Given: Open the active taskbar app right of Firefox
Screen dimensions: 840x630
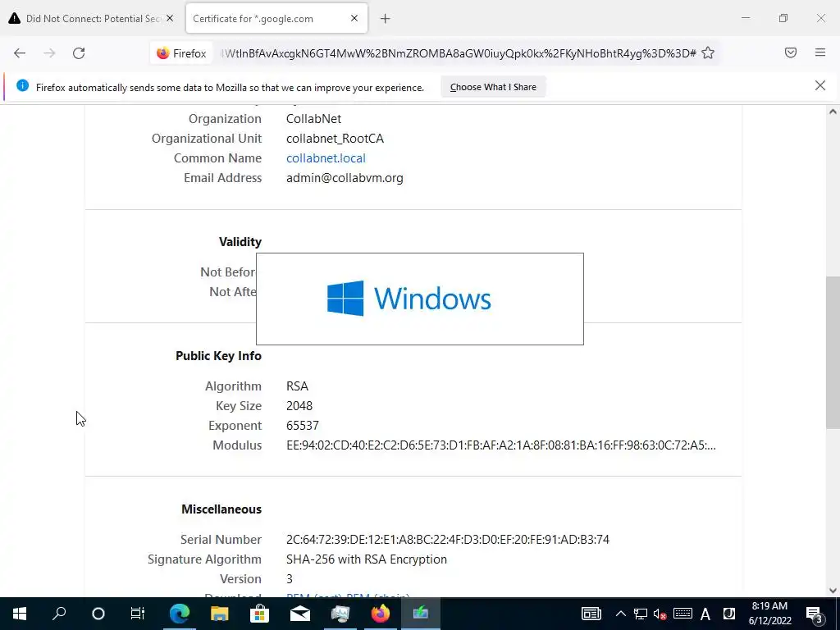Looking at the screenshot, I should [x=421, y=614].
